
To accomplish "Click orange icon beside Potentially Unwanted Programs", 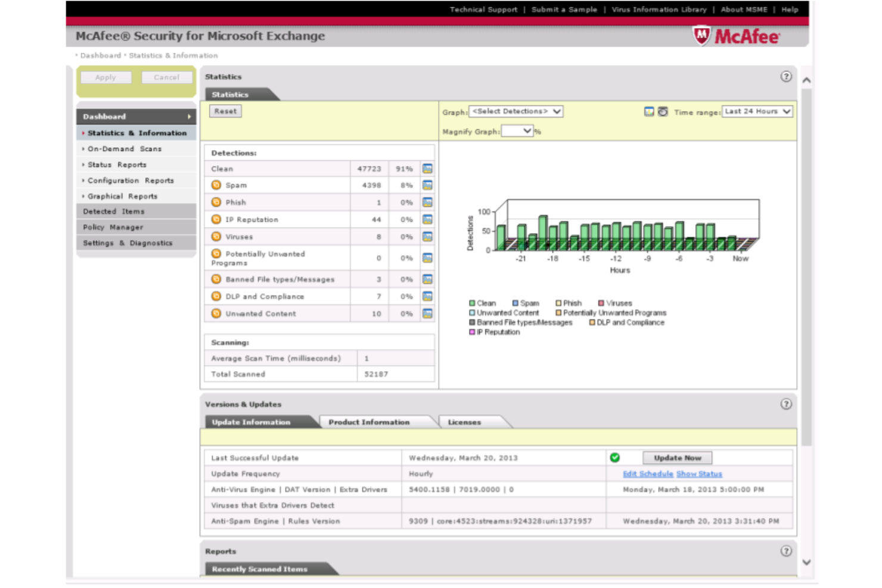I will coord(216,254).
